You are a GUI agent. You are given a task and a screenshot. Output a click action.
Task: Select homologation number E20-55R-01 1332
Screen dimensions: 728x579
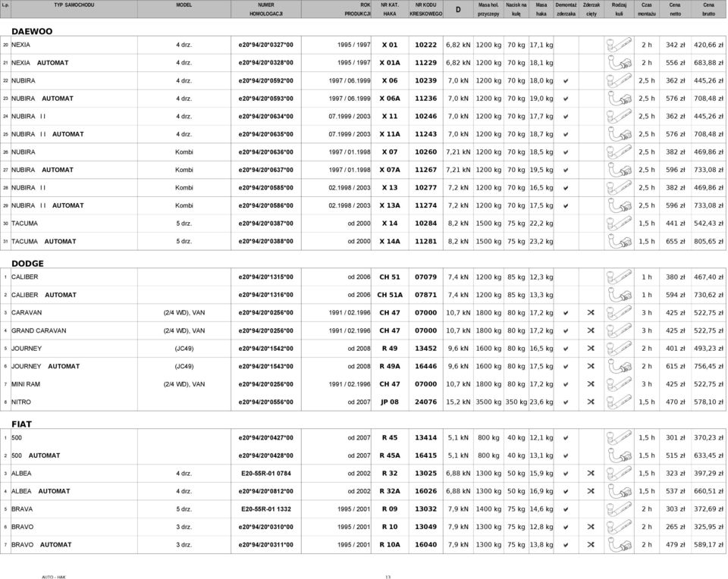(266, 509)
